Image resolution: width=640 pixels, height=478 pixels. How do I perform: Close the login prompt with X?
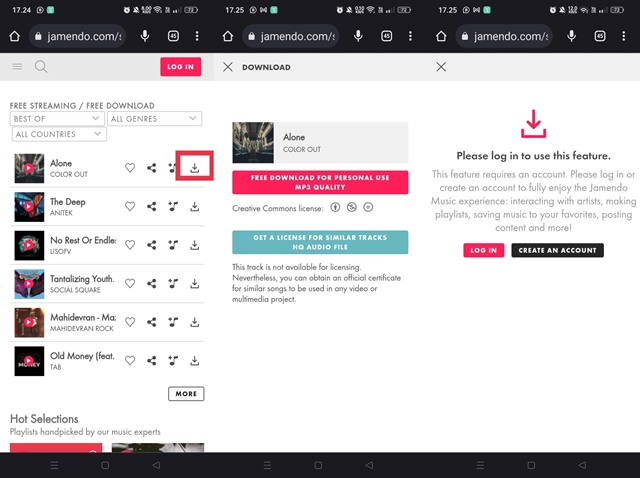coord(441,67)
